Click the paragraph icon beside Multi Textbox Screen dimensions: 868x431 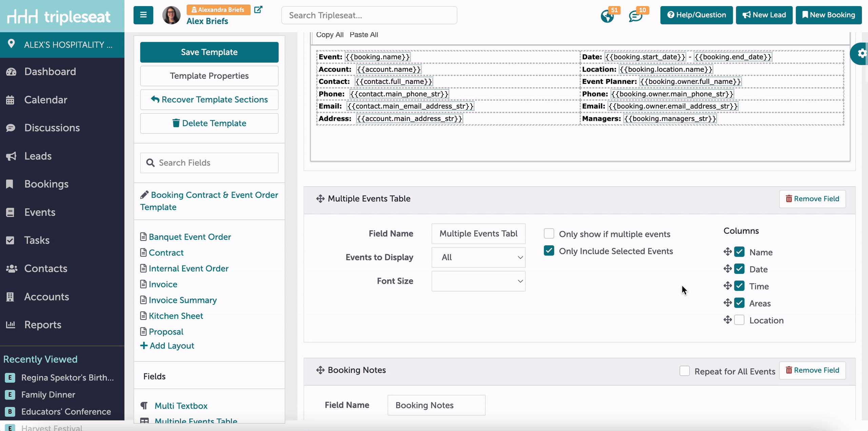coord(144,406)
